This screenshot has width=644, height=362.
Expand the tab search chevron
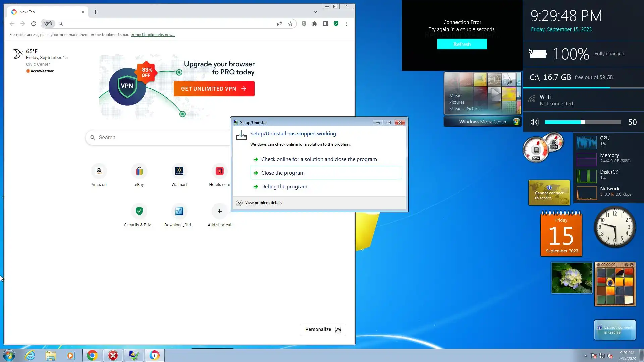click(x=315, y=12)
